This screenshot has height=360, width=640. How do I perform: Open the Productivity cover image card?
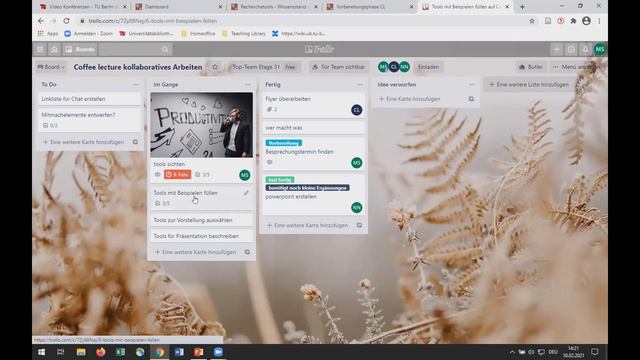pos(202,125)
